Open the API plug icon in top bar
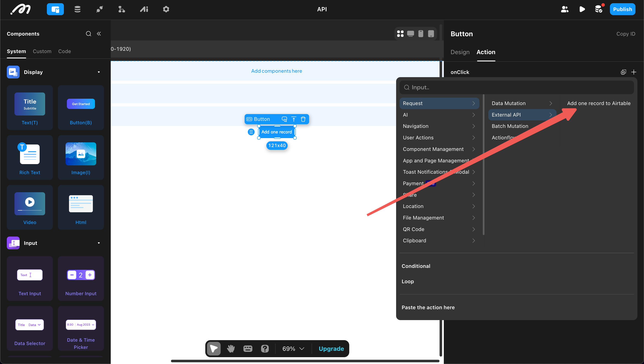The image size is (644, 364). 99,9
